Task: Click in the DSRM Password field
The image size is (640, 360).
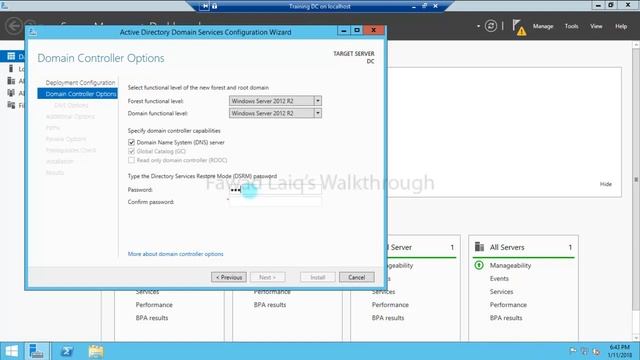Action: click(x=275, y=189)
